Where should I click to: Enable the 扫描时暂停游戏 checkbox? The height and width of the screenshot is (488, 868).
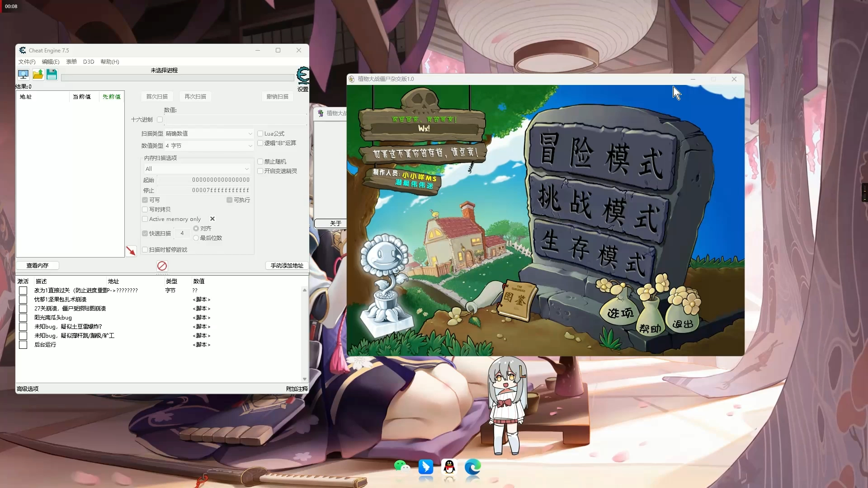[145, 250]
